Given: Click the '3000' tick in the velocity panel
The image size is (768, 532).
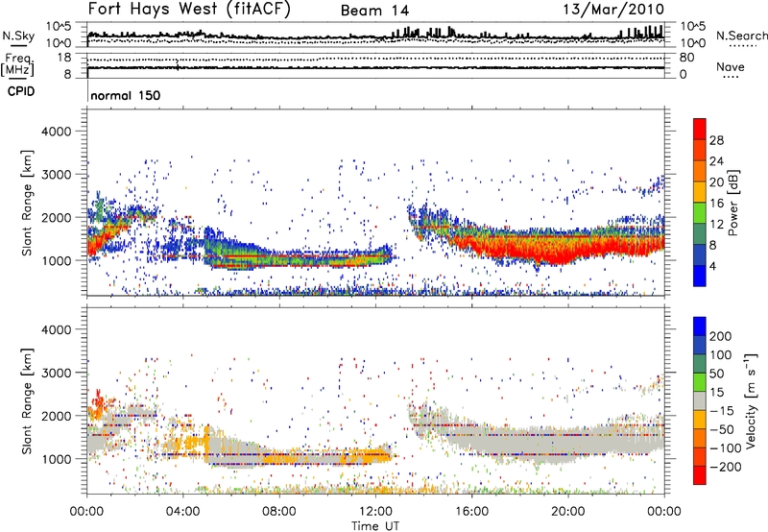Looking at the screenshot, I should (x=56, y=373).
